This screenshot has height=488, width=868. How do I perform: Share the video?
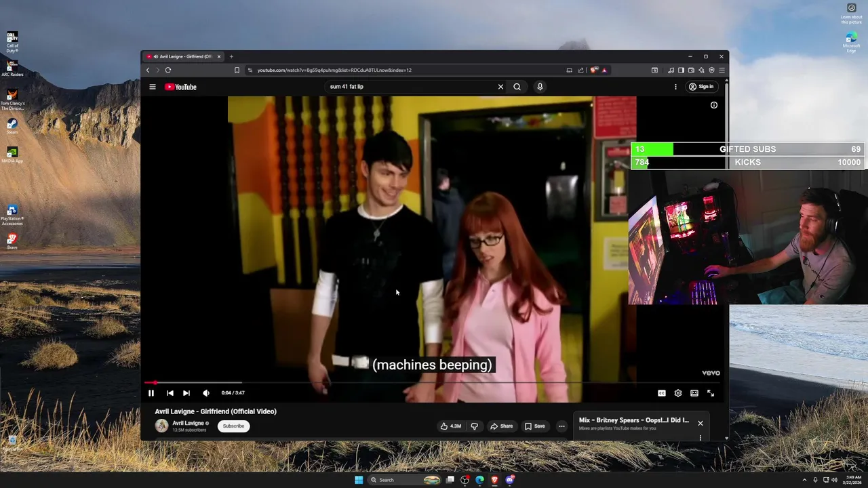click(x=502, y=426)
